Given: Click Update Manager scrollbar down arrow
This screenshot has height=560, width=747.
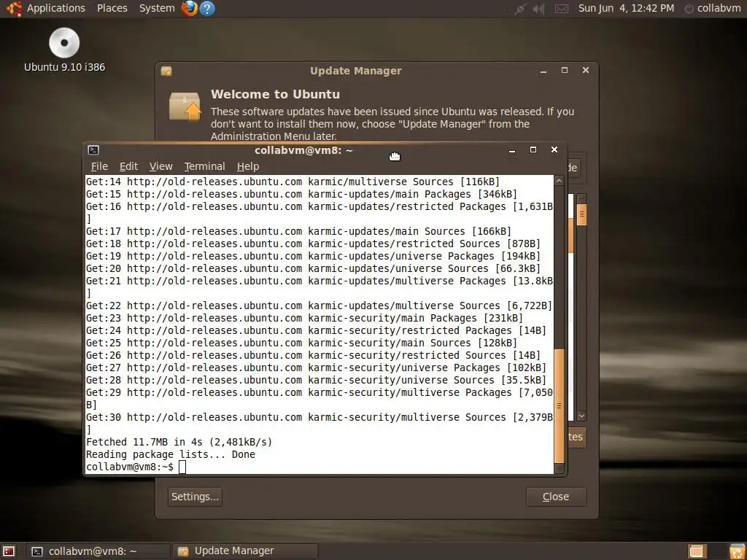Looking at the screenshot, I should coord(581,416).
